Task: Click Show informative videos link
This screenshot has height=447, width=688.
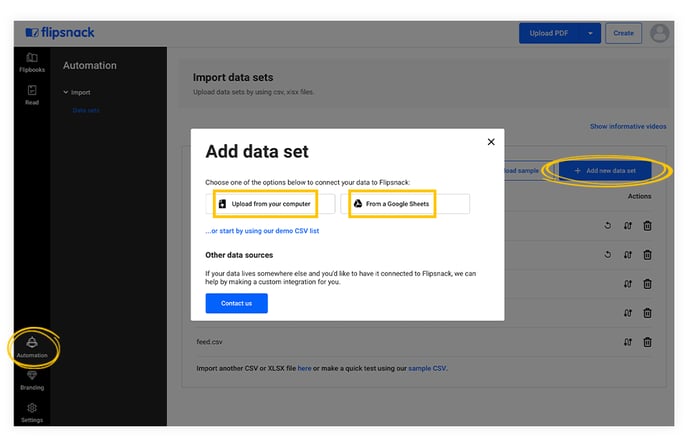Action: [628, 126]
